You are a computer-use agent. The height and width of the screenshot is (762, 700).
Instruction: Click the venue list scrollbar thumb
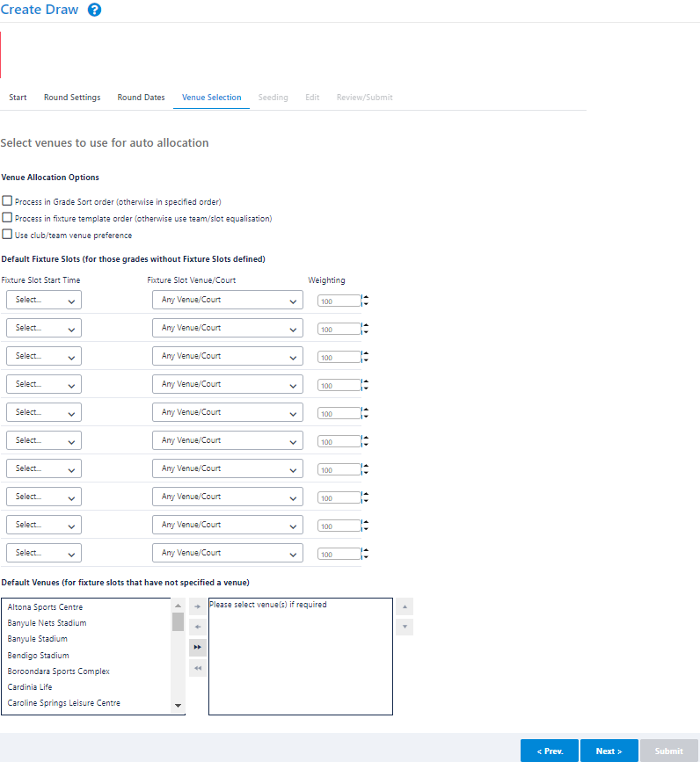(178, 621)
